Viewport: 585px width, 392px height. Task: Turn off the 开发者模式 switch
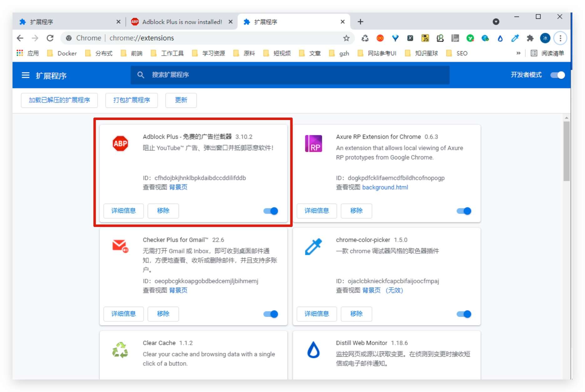click(557, 75)
